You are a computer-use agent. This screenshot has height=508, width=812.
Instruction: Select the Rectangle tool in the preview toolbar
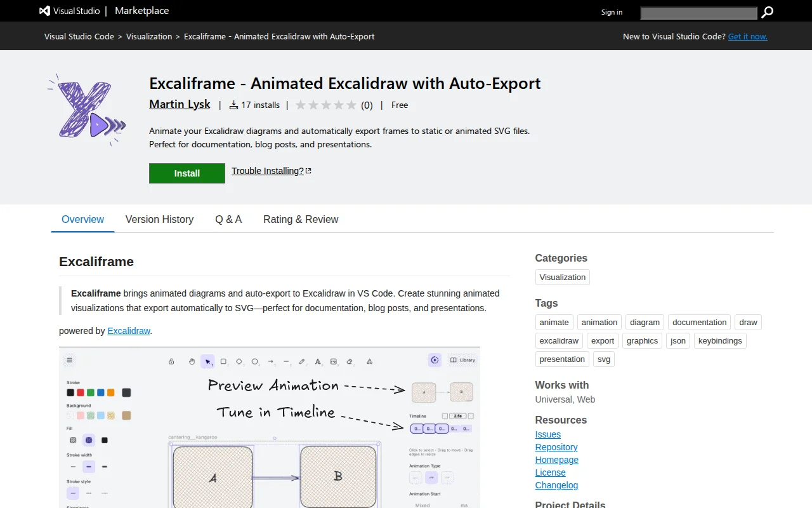223,361
